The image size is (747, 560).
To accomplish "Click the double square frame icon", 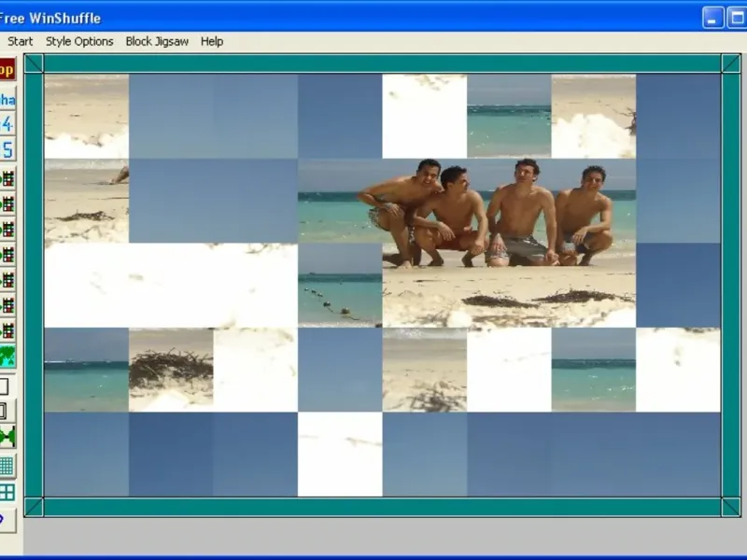I will click(x=7, y=411).
